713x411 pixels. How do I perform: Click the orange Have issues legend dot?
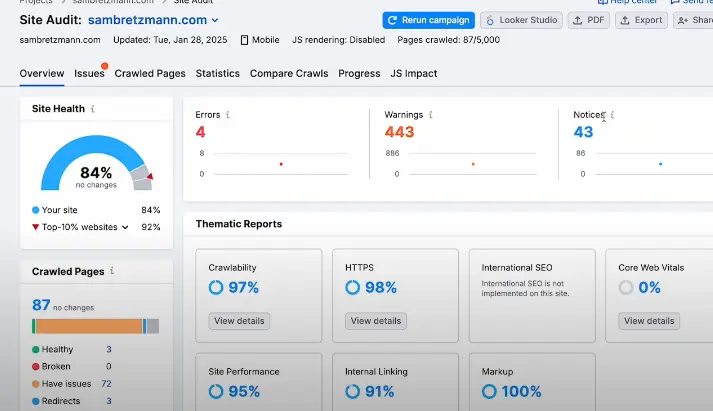pos(35,384)
